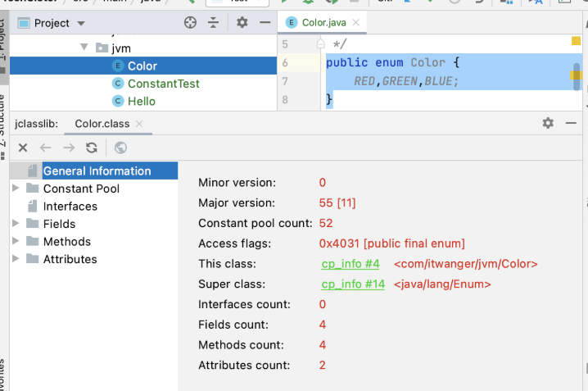Click the fold marker on line 5 gutter
The width and height of the screenshot is (588, 391).
click(x=320, y=44)
